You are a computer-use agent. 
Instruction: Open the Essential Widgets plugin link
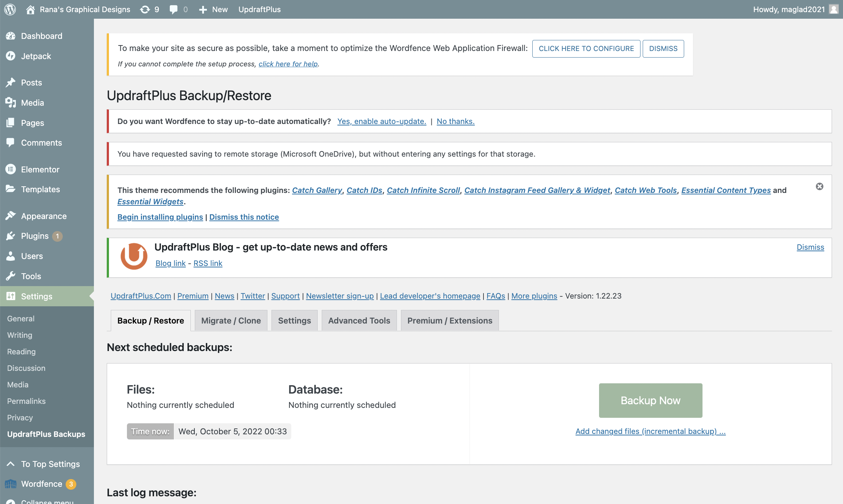pyautogui.click(x=150, y=202)
